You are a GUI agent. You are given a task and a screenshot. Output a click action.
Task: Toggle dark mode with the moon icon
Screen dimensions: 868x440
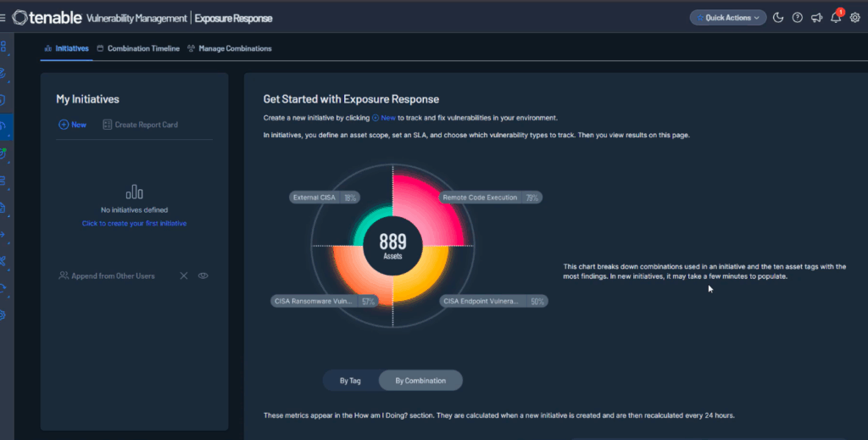tap(779, 18)
